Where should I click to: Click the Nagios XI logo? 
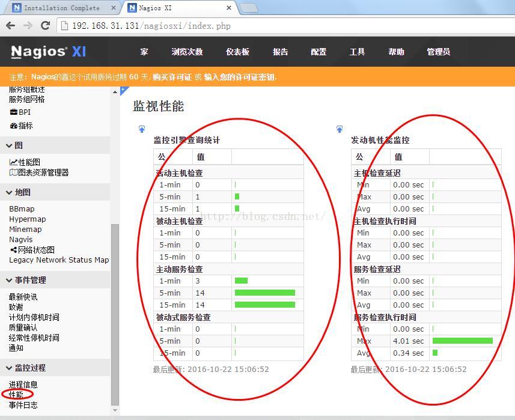[x=48, y=52]
